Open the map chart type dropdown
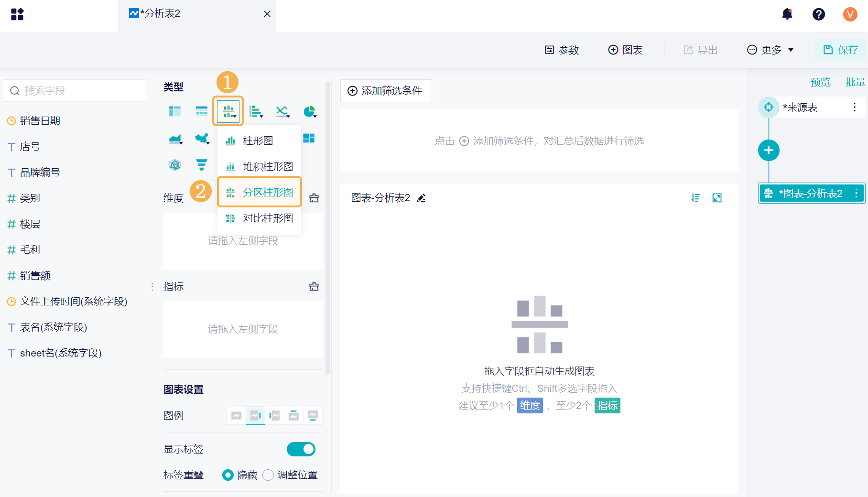This screenshot has height=497, width=868. [x=202, y=139]
